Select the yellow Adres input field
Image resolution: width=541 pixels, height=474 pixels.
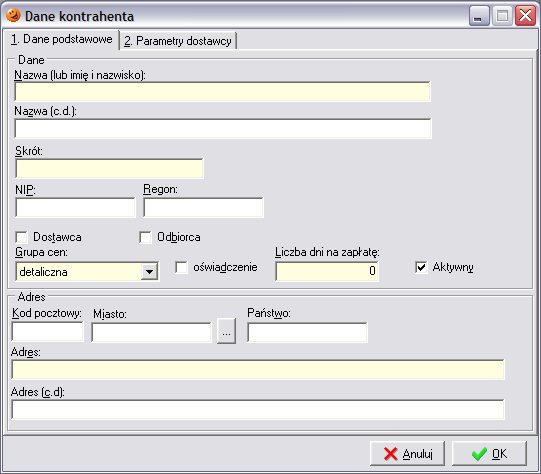258,369
